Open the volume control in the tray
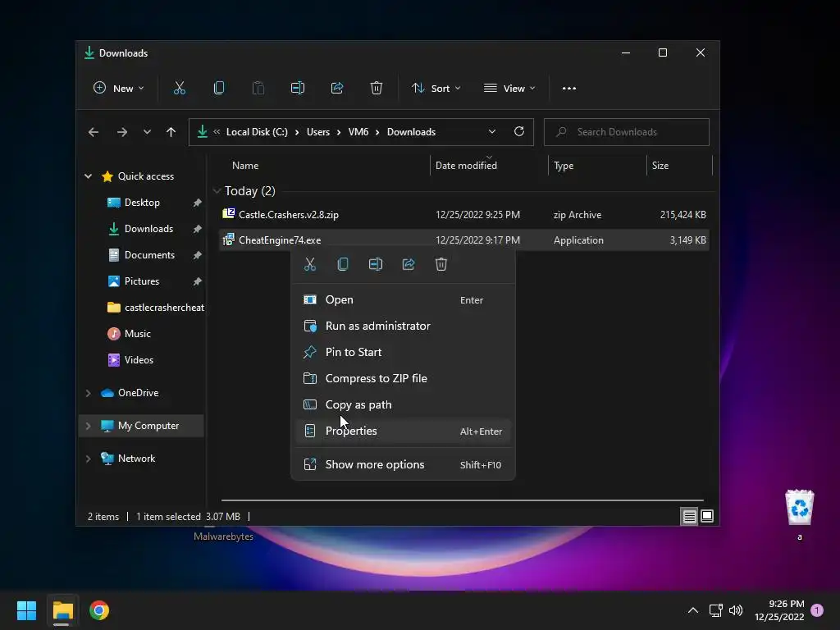This screenshot has width=840, height=630. click(x=736, y=610)
